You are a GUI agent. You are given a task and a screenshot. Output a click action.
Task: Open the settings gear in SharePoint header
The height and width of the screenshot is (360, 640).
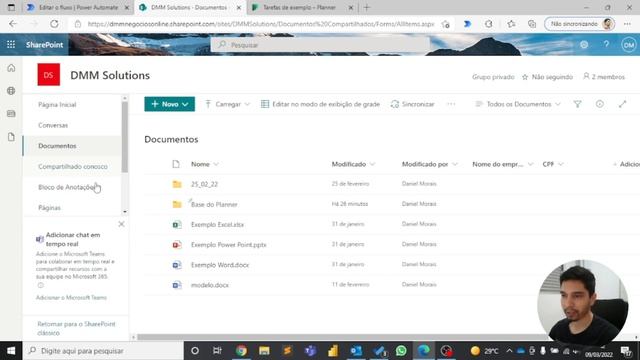pyautogui.click(x=584, y=44)
